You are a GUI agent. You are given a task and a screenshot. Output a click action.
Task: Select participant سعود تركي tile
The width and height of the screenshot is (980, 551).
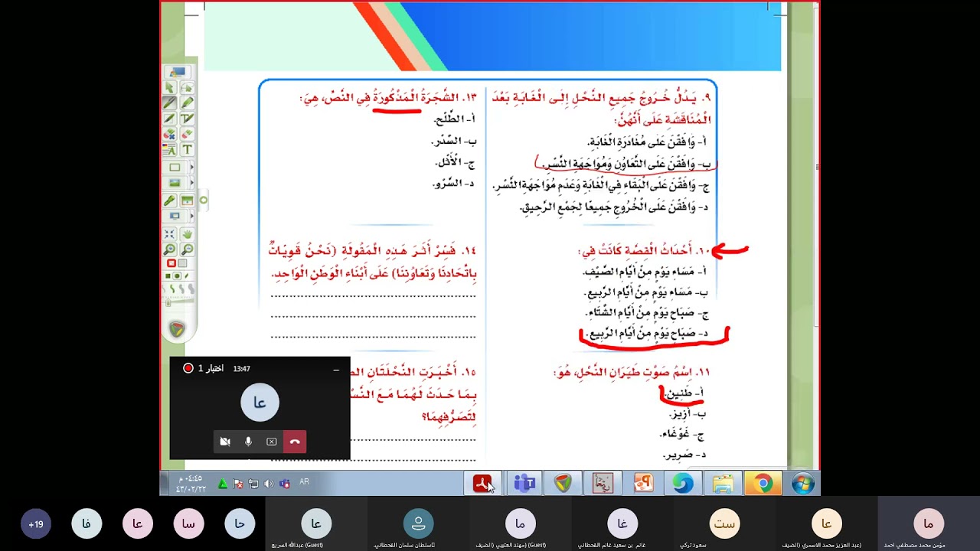pos(724,524)
